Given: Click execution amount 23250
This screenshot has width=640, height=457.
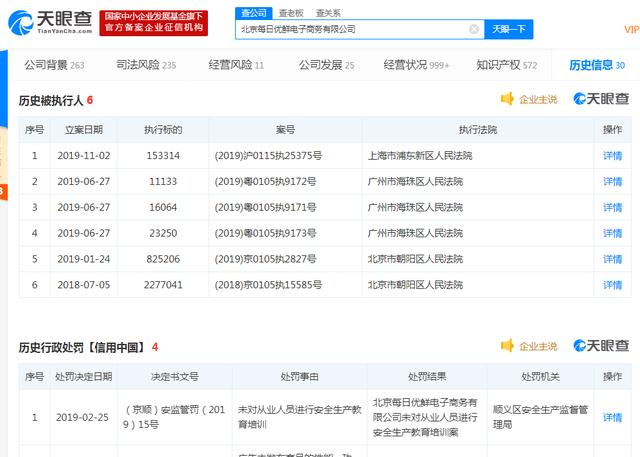Looking at the screenshot, I should 163,233.
